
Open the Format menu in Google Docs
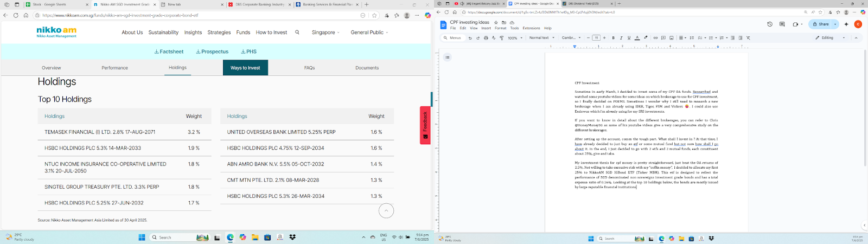click(x=500, y=28)
